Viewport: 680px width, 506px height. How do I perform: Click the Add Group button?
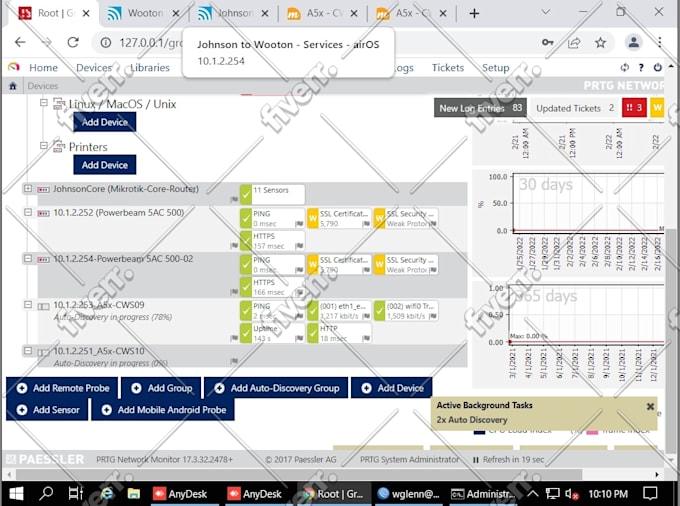(x=161, y=388)
